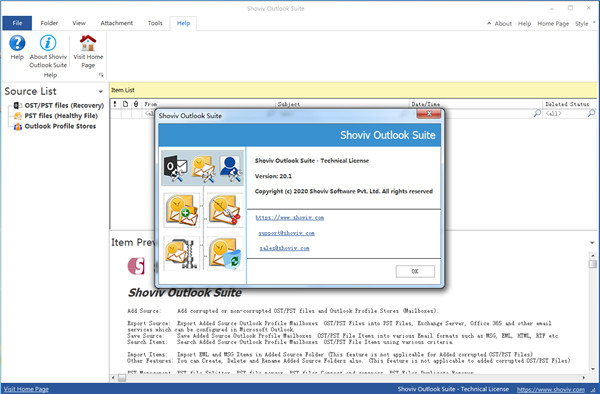
Task: Click About in the top-right links
Action: [503, 24]
